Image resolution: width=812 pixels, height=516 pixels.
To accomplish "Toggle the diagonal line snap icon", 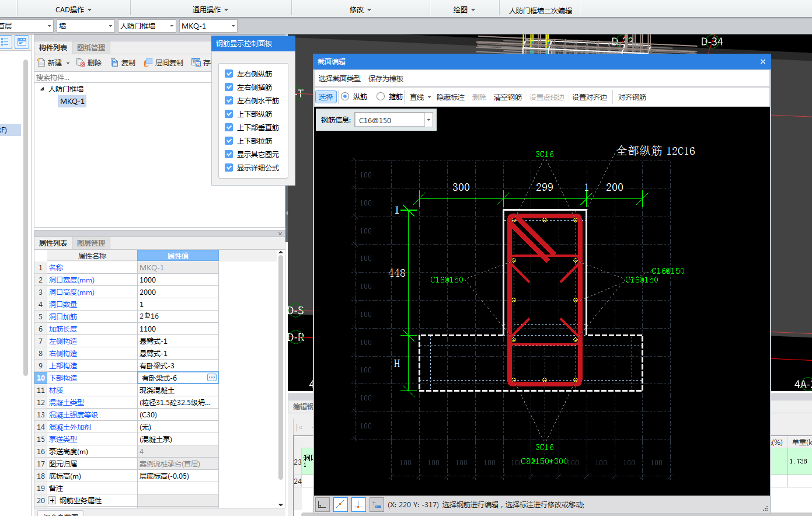I will point(340,504).
